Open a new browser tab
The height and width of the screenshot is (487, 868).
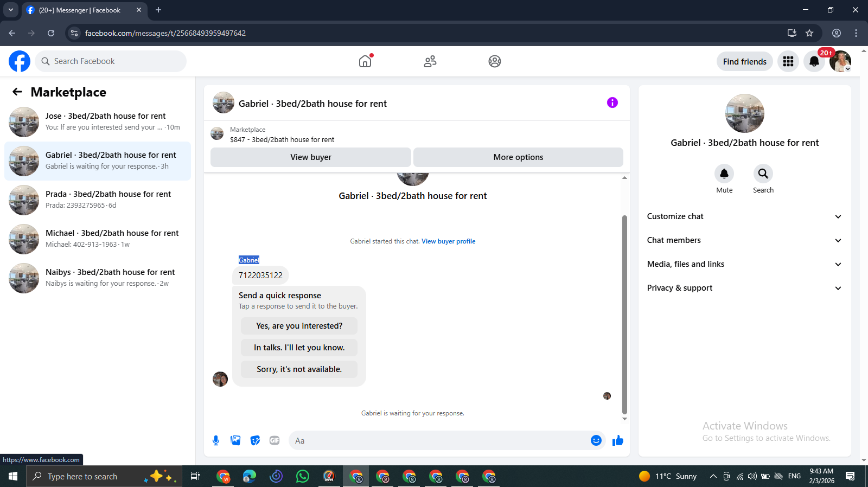[158, 10]
